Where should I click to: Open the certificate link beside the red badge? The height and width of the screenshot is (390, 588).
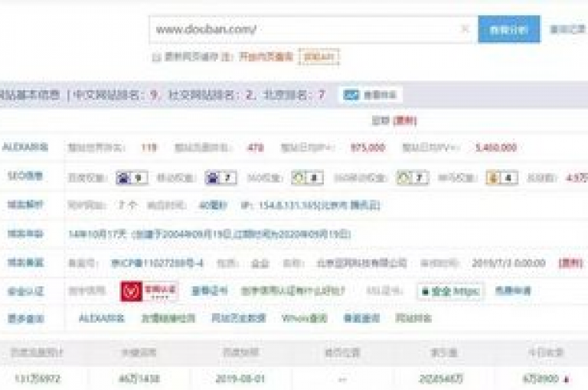(x=209, y=291)
